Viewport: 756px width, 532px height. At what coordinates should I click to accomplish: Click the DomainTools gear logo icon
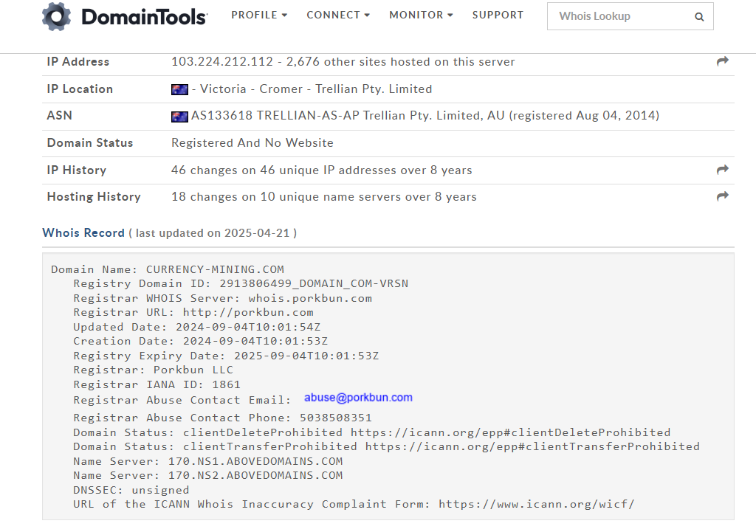click(x=57, y=16)
